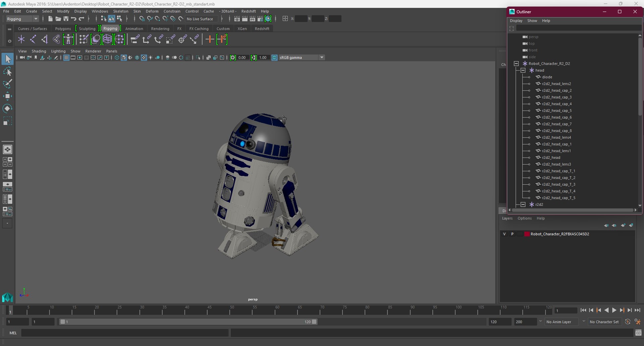The height and width of the screenshot is (346, 644).
Task: Select the arrow Select tool
Action: pyautogui.click(x=7, y=59)
